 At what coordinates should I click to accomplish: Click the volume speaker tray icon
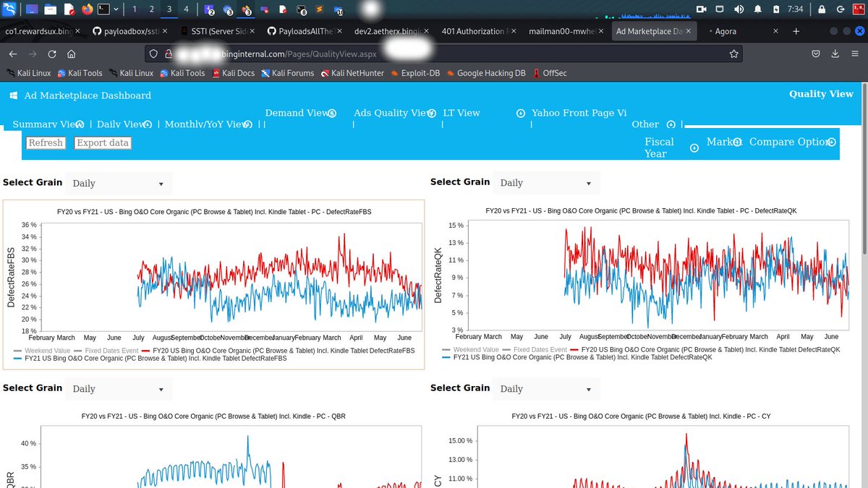point(739,9)
